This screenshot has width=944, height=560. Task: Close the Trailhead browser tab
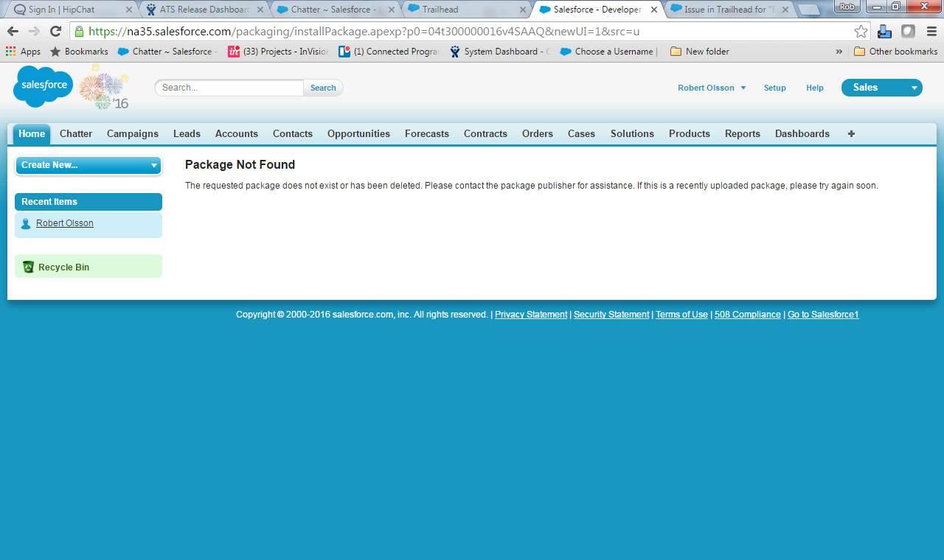coord(523,10)
